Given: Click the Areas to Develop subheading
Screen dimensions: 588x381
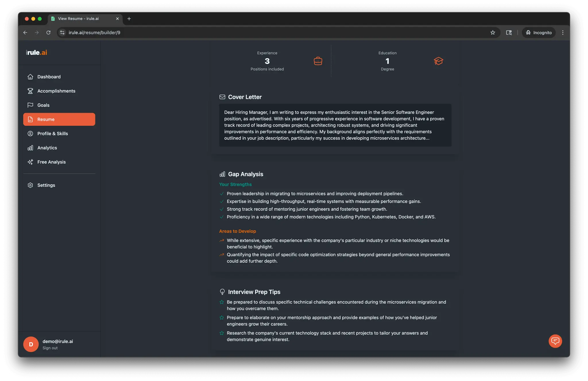Looking at the screenshot, I should [237, 231].
